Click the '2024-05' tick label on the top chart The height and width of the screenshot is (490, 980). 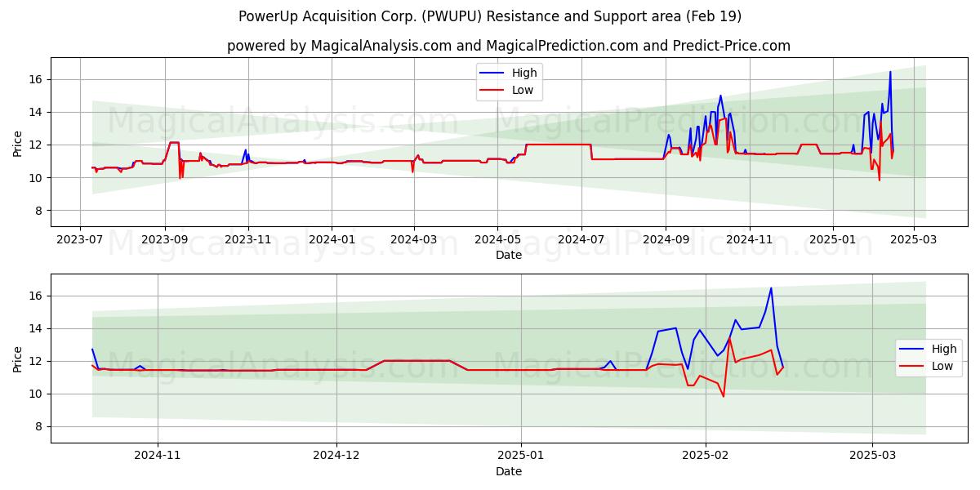[497, 239]
